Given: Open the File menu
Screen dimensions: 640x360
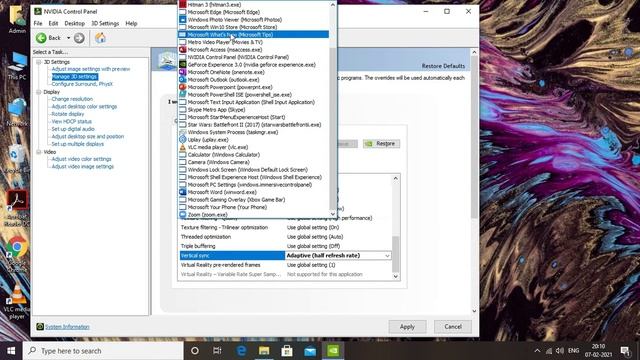Looking at the screenshot, I should 38,23.
